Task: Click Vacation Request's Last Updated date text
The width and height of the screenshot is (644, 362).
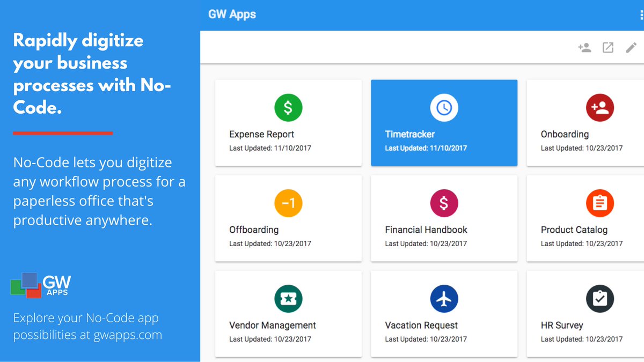Action: (x=426, y=339)
